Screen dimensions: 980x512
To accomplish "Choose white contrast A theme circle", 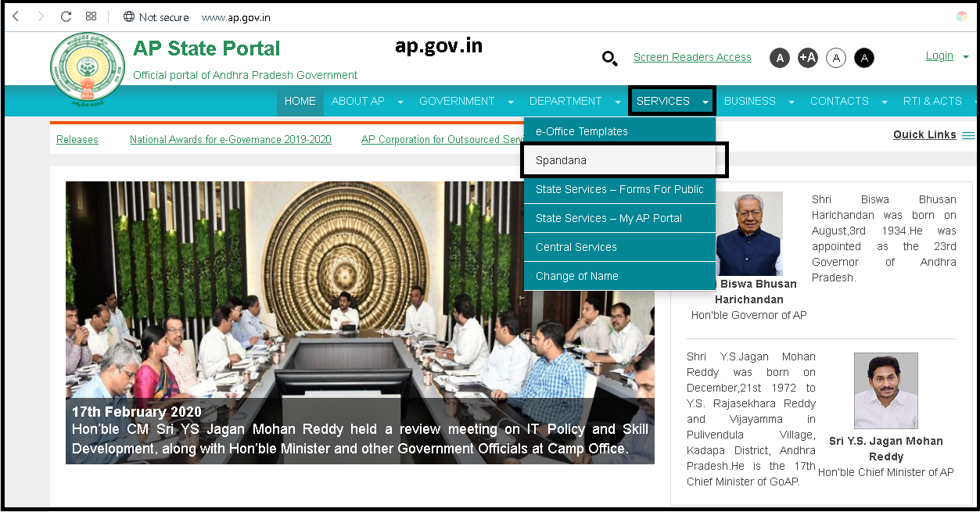I will (x=836, y=57).
